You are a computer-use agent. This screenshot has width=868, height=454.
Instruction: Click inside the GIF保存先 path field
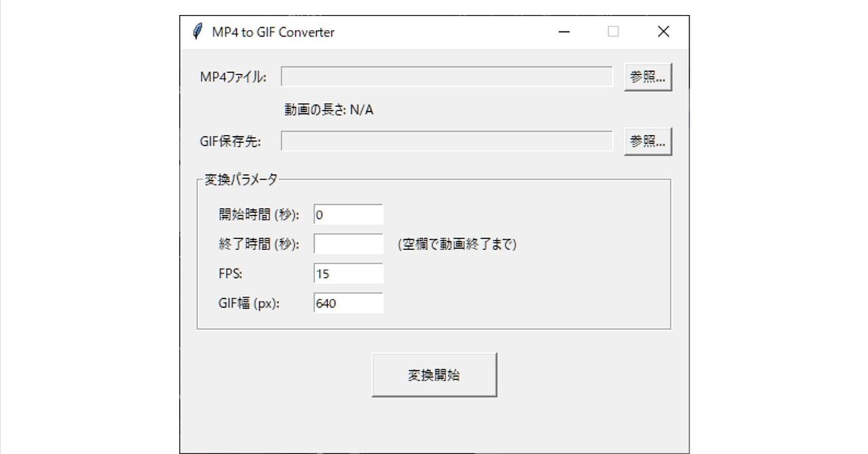[x=448, y=141]
